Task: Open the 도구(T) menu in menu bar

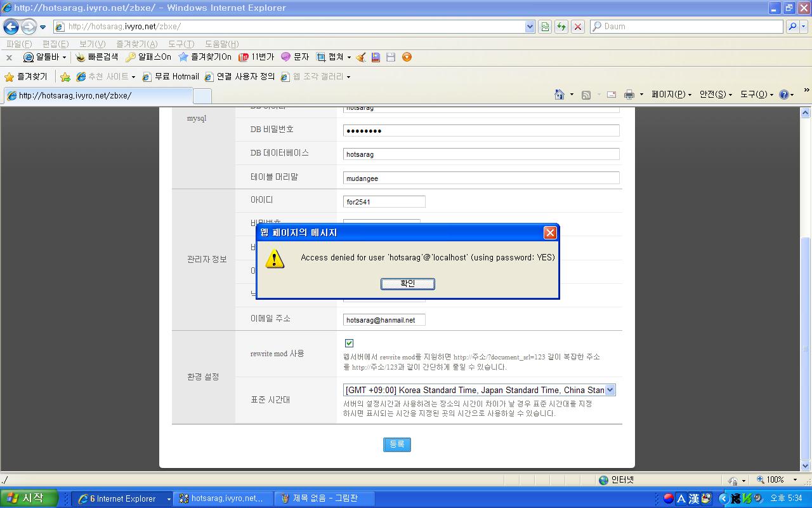Action: [x=181, y=44]
